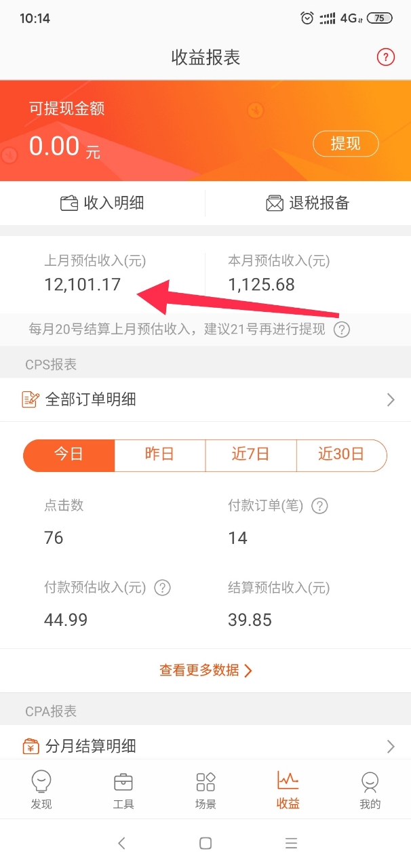
Task: Tap the 收入明细 wallet icon
Action: coord(69,203)
